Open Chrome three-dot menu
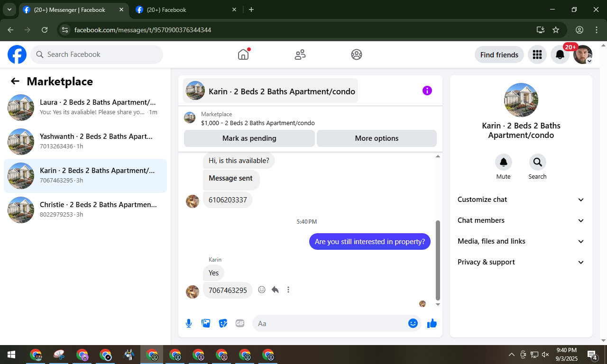The height and width of the screenshot is (364, 607). (x=597, y=30)
